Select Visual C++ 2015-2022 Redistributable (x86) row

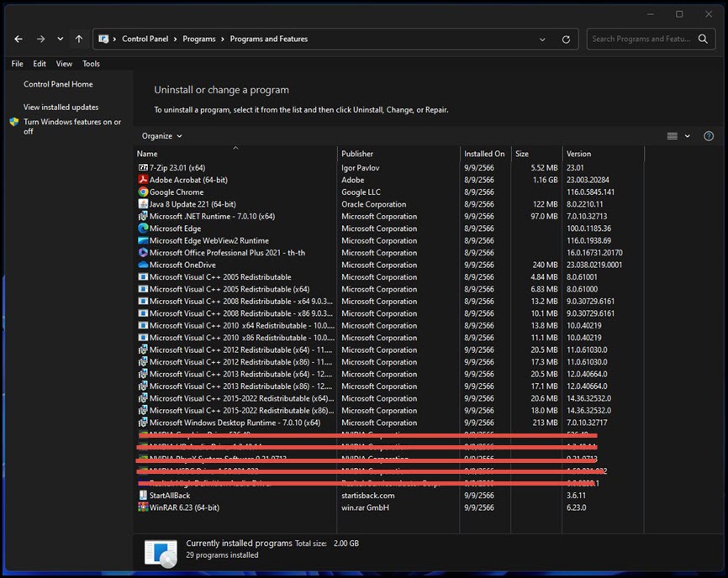[x=389, y=410]
